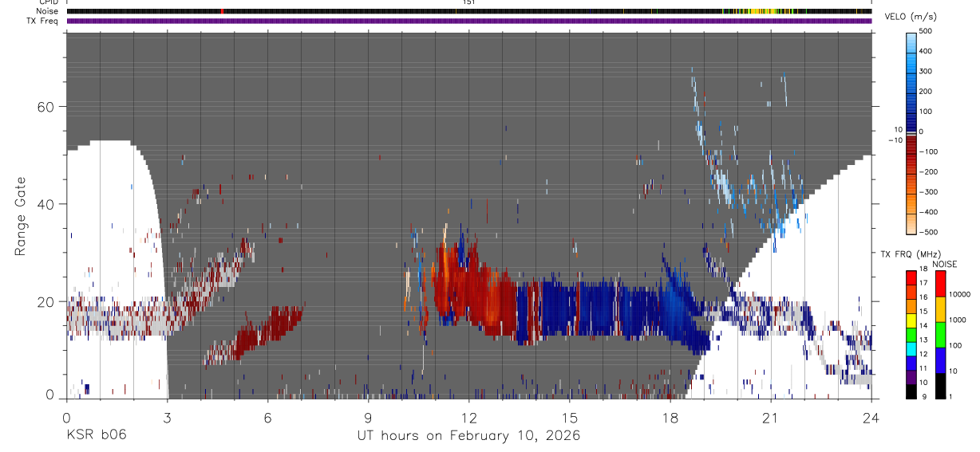
Task: Click the '-10' label left of the velocity colorbar
Action: click(896, 140)
